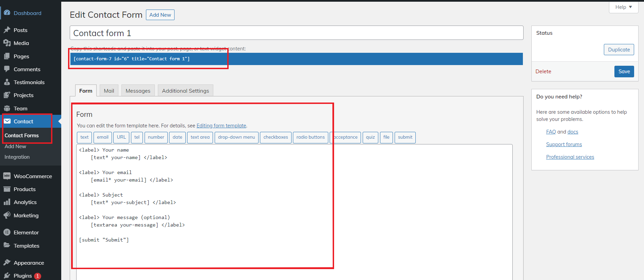Expand the Help dropdown
Image resolution: width=644 pixels, height=280 pixels.
point(623,7)
